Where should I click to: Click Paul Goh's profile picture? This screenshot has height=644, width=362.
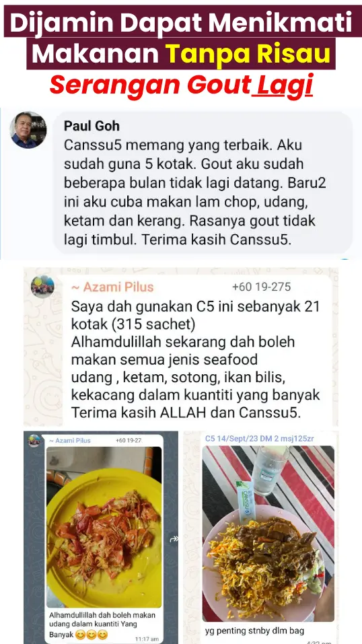pyautogui.click(x=28, y=130)
